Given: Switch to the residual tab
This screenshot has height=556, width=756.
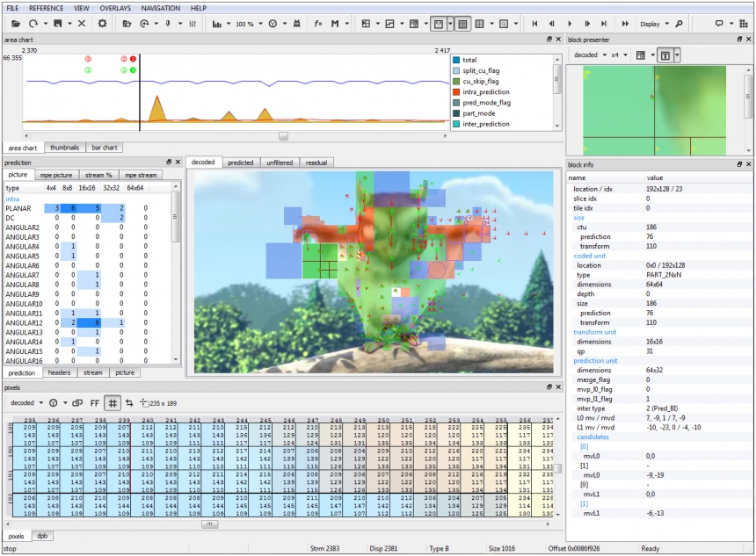Looking at the screenshot, I should [x=315, y=162].
